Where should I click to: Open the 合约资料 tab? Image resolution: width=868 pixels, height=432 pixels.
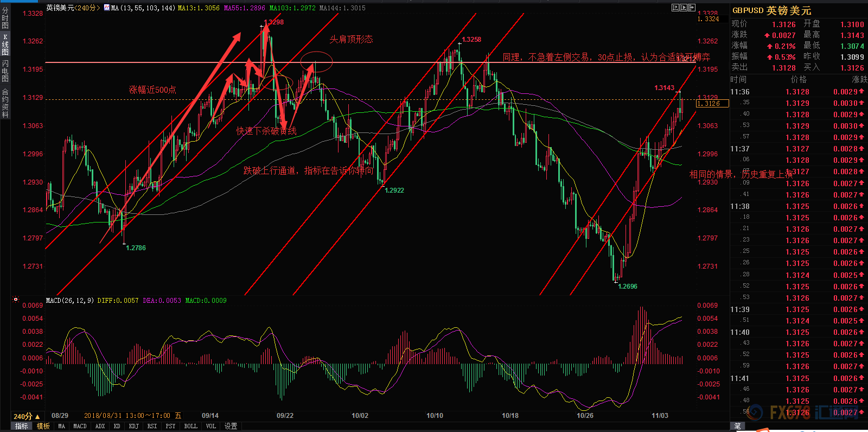point(5,103)
